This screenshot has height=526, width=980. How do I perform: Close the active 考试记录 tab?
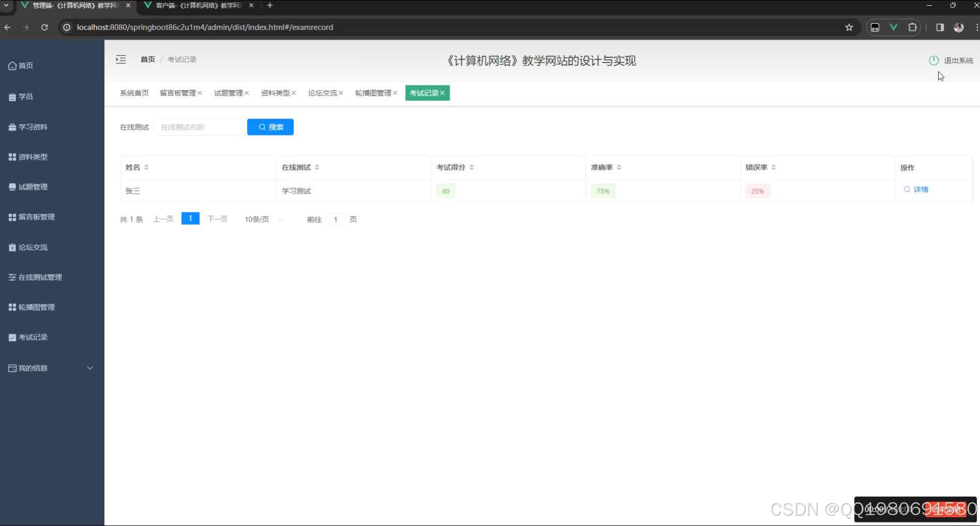(x=442, y=93)
